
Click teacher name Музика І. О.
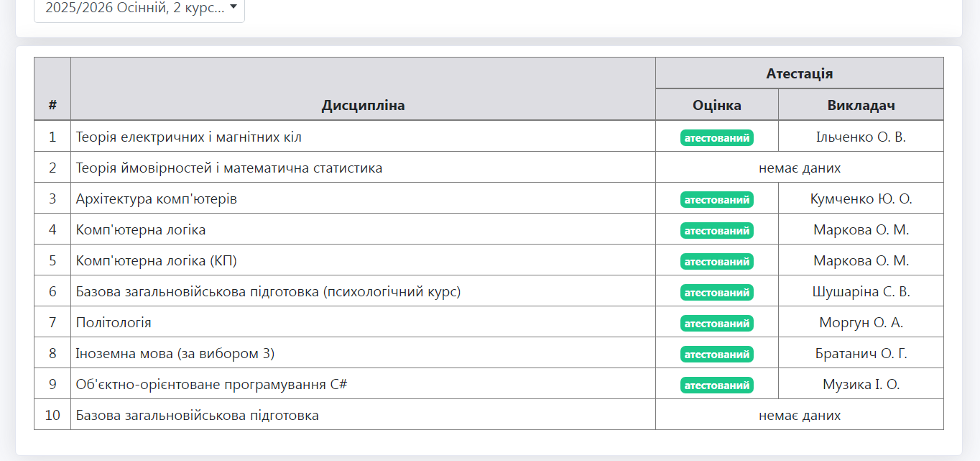click(861, 385)
